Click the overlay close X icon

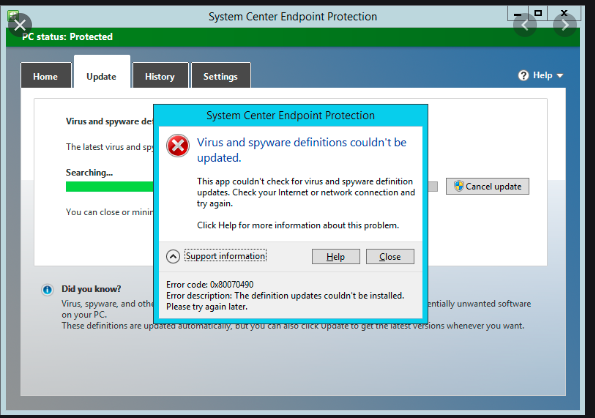pos(20,25)
